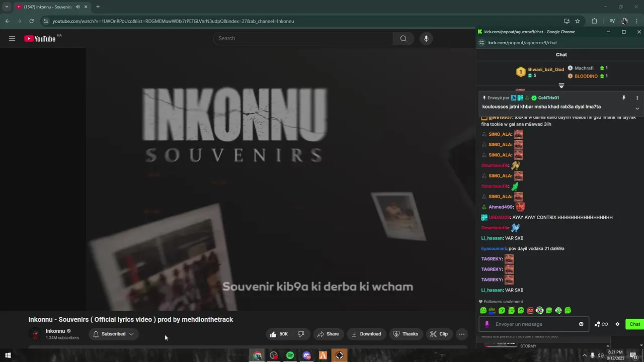
Task: Open the Share dialog for the video
Action: tap(328, 334)
